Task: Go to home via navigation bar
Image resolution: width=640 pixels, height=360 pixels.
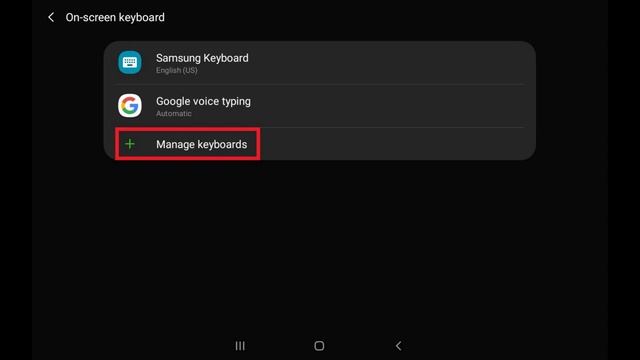Action: [319, 346]
